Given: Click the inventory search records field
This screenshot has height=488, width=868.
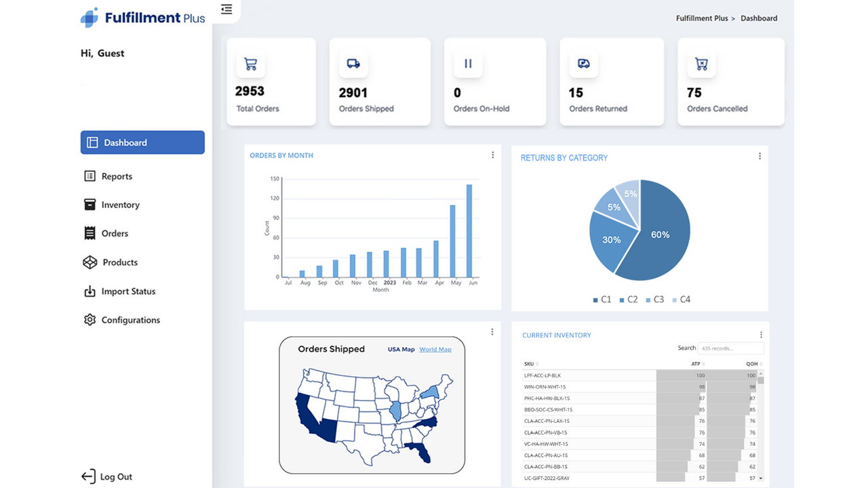Looking at the screenshot, I should [x=730, y=348].
